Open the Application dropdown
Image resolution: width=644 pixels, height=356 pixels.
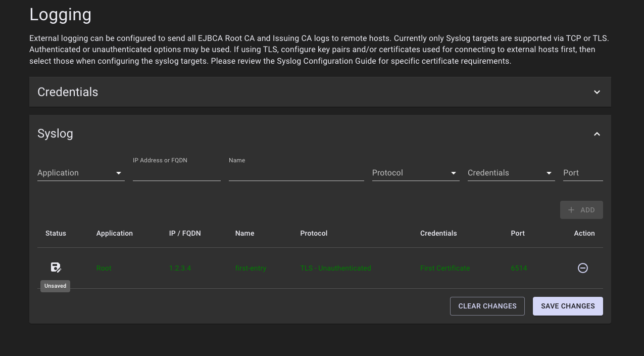coord(81,173)
